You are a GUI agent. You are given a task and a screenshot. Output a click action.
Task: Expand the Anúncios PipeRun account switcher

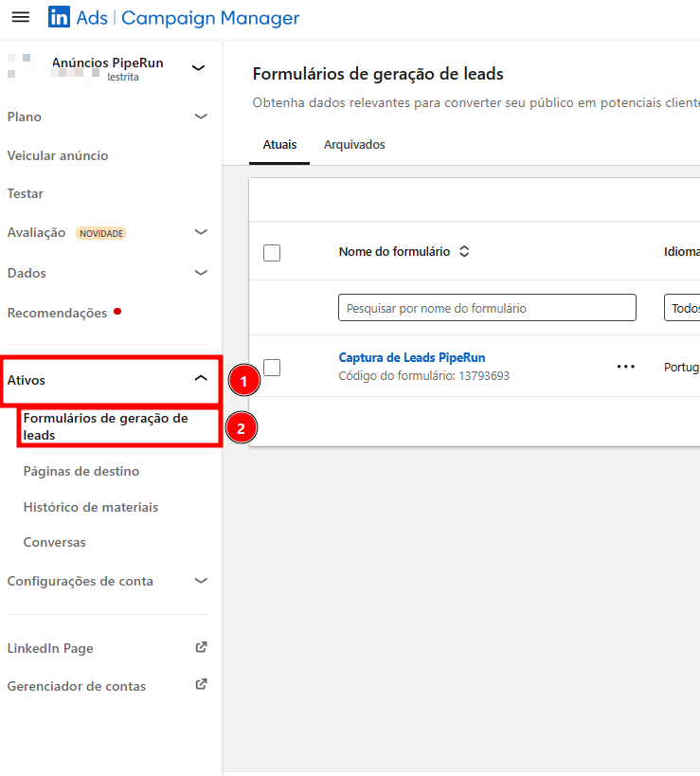(x=198, y=67)
